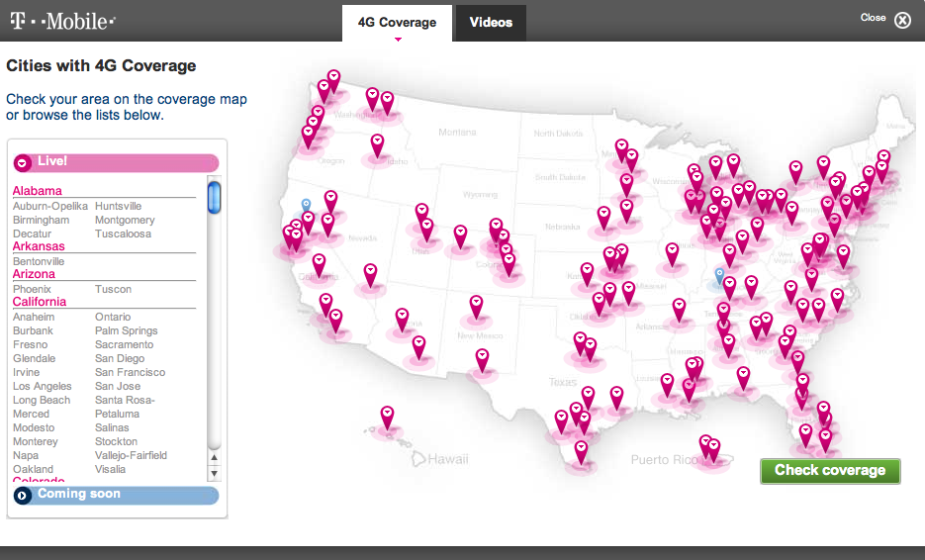Click the Los Angeles city link
This screenshot has height=560, width=925.
43,386
